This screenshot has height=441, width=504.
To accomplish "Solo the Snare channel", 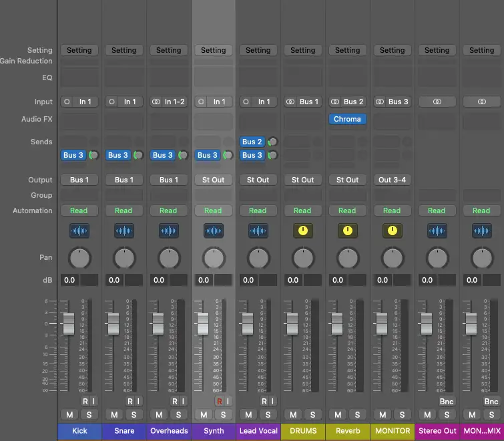I will coord(133,415).
